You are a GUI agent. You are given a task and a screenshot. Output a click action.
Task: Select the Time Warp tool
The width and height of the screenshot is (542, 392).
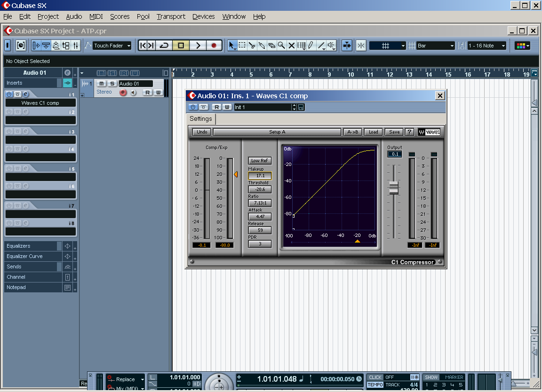point(302,46)
